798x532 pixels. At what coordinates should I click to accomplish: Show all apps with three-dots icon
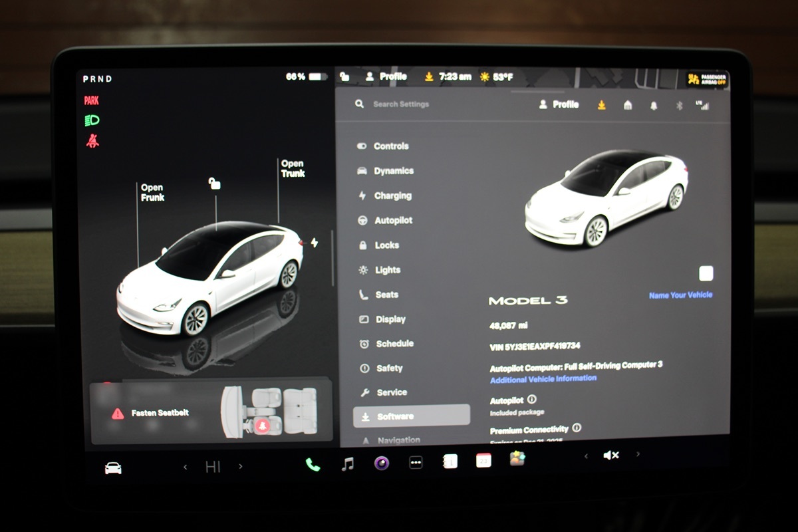[x=416, y=464]
